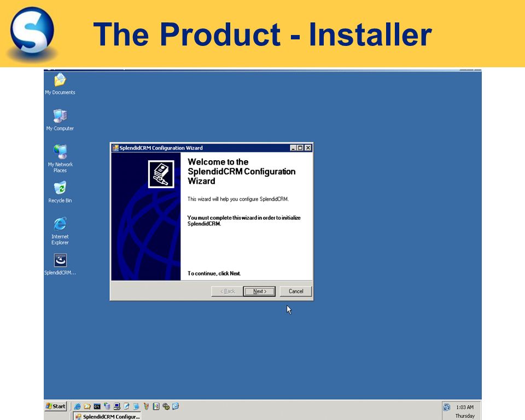525x420 pixels.
Task: Click Cancel in the Configuration Wizard
Action: tap(296, 291)
